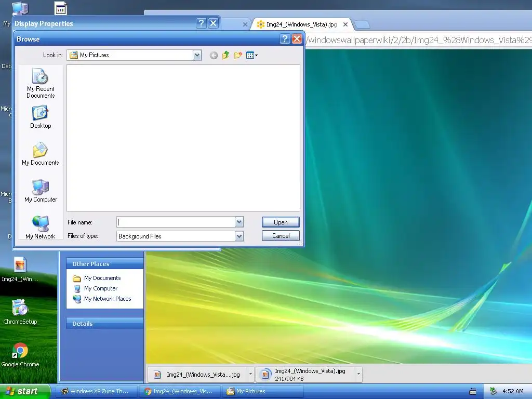Image resolution: width=532 pixels, height=399 pixels.
Task: Expand the File name dropdown arrow
Action: (239, 222)
